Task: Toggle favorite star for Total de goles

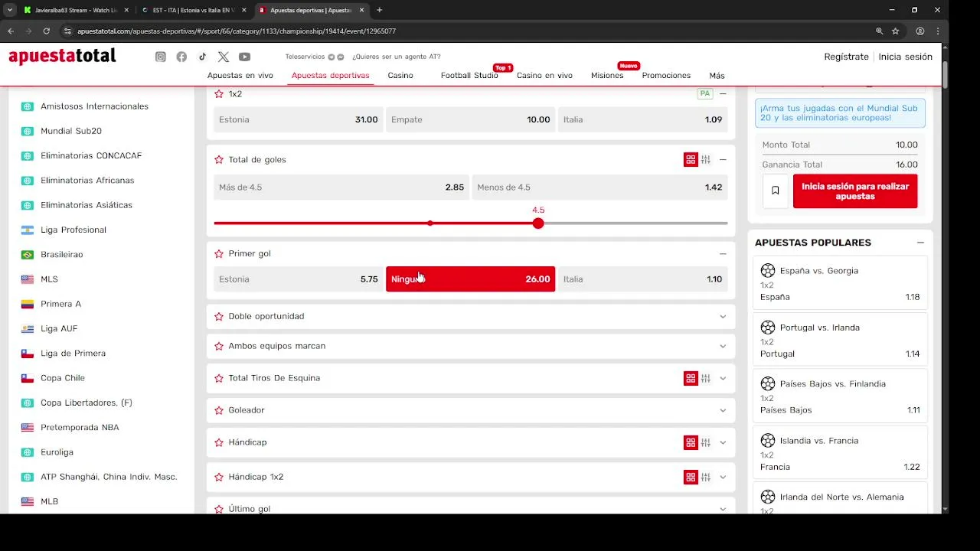Action: pyautogui.click(x=219, y=159)
